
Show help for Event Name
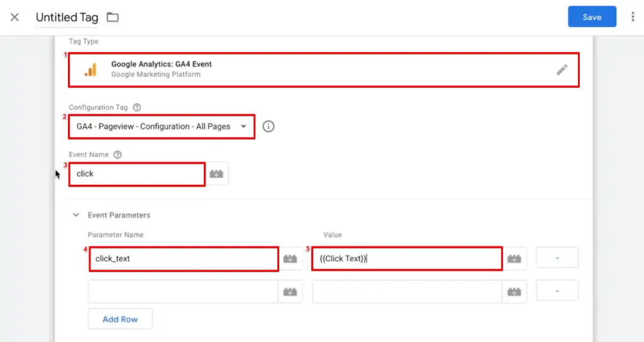point(118,155)
